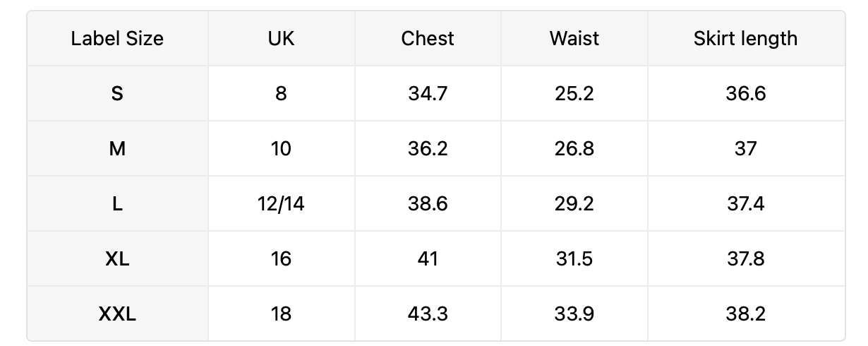Click the Label Size column header
The height and width of the screenshot is (346, 868).
pos(117,38)
